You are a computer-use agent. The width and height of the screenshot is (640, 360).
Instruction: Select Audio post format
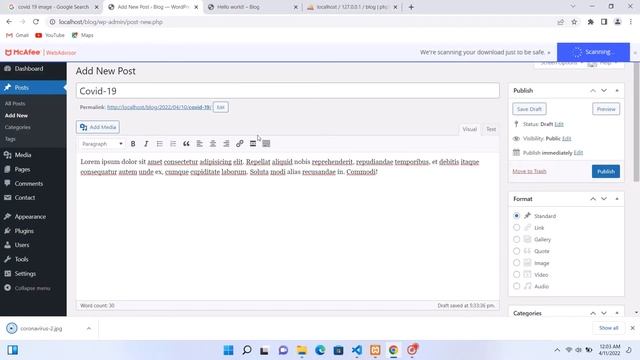[x=516, y=286]
